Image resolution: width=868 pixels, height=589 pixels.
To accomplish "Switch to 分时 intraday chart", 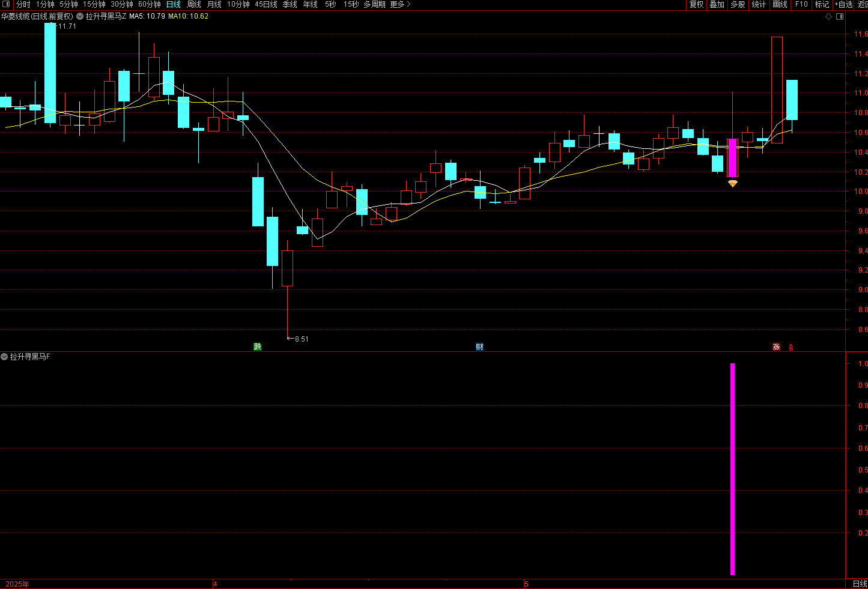I will coord(23,4).
